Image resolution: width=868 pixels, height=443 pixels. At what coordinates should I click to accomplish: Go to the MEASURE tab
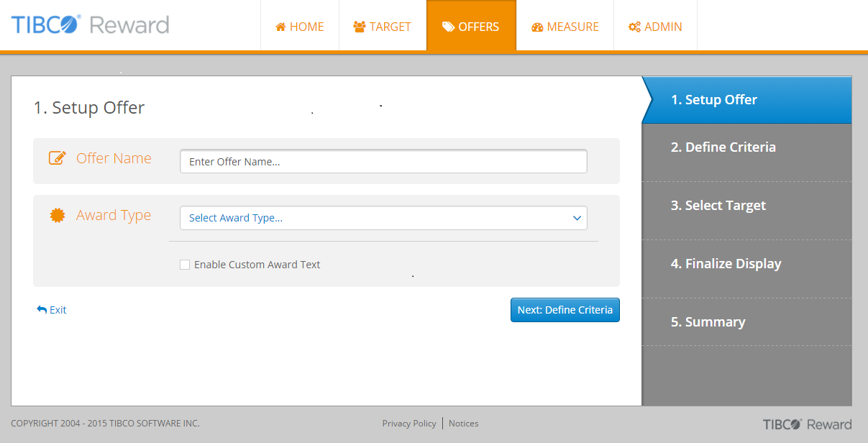(565, 26)
